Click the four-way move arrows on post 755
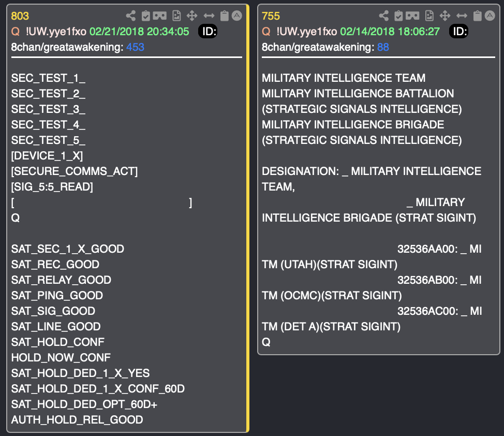The height and width of the screenshot is (436, 504). click(x=445, y=16)
